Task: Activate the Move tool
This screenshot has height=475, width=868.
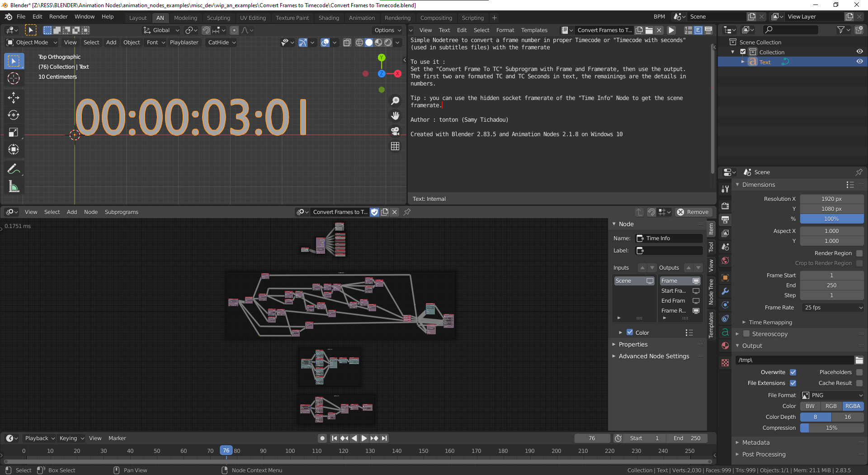Action: [x=14, y=98]
